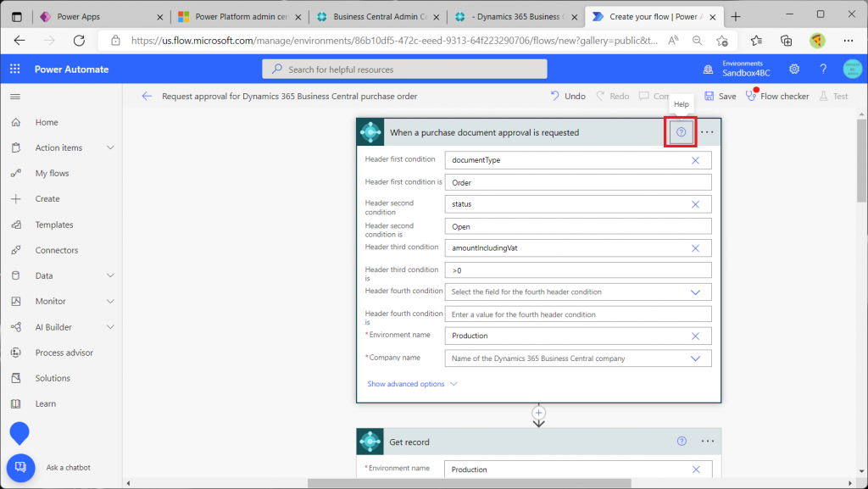Open Connectors in the sidebar
Screen dimensions: 868x489
click(57, 250)
